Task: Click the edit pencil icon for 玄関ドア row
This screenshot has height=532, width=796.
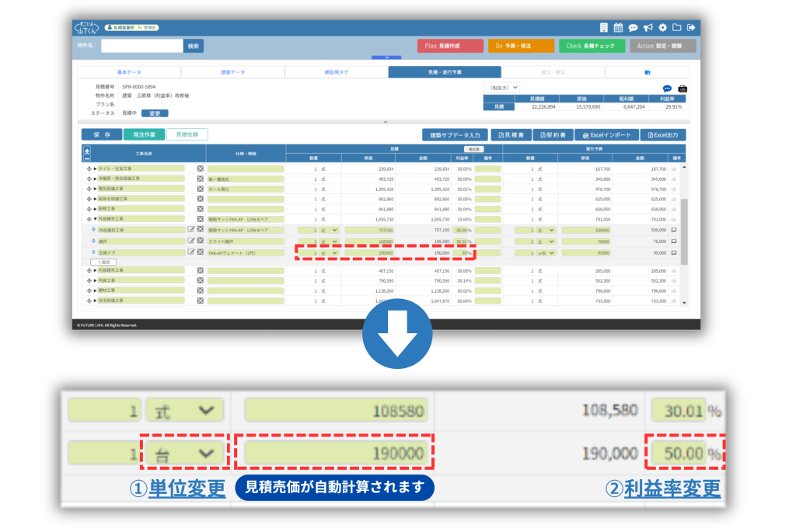Action: tap(191, 252)
